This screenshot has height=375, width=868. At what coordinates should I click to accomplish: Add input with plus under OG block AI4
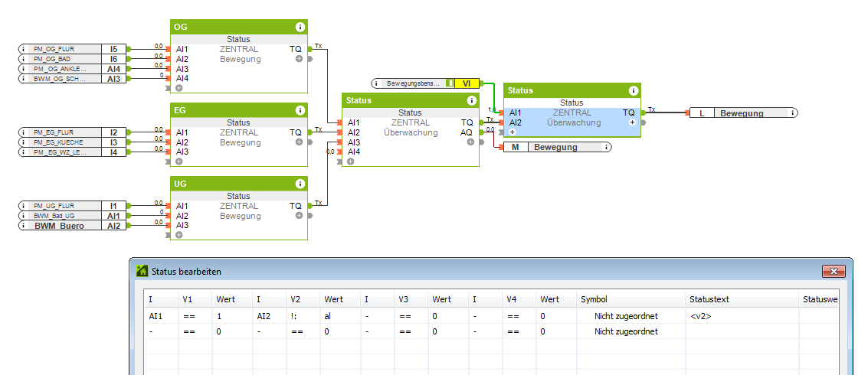179,88
